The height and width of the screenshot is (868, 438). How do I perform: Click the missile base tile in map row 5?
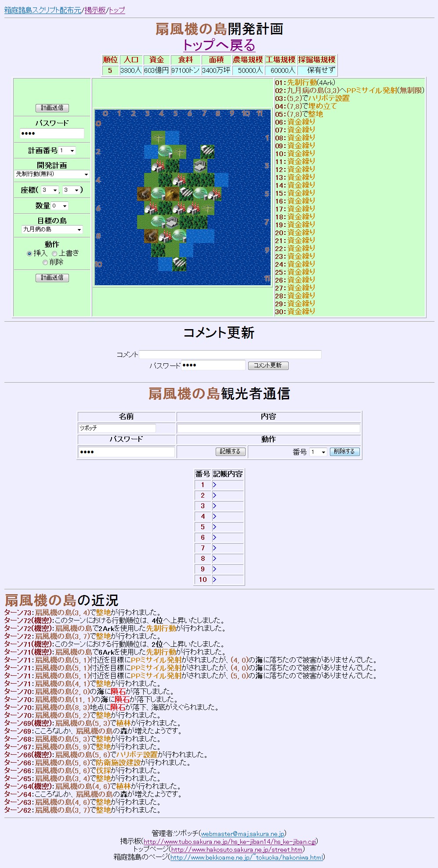tap(186, 194)
